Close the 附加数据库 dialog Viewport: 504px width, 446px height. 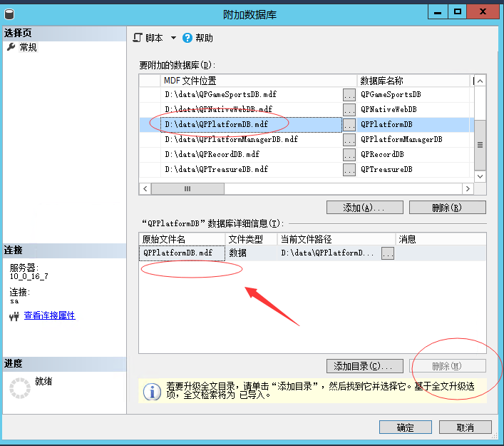pos(483,12)
